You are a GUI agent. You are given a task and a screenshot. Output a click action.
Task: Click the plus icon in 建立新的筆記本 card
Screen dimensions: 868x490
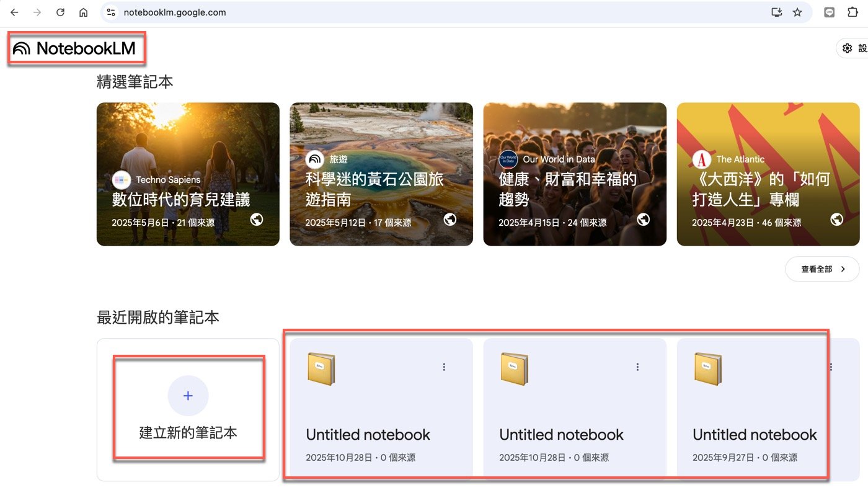pyautogui.click(x=188, y=395)
